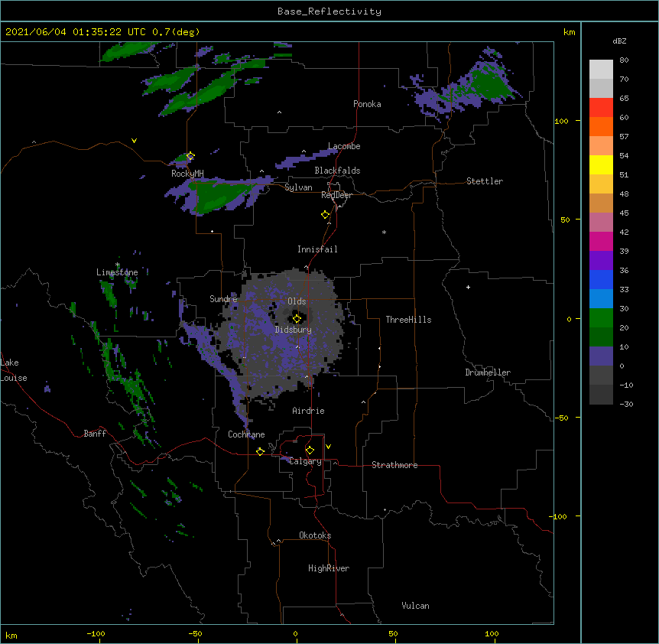Click the Base_Reflectivity title
Image resolution: width=659 pixels, height=644 pixels.
pyautogui.click(x=329, y=11)
